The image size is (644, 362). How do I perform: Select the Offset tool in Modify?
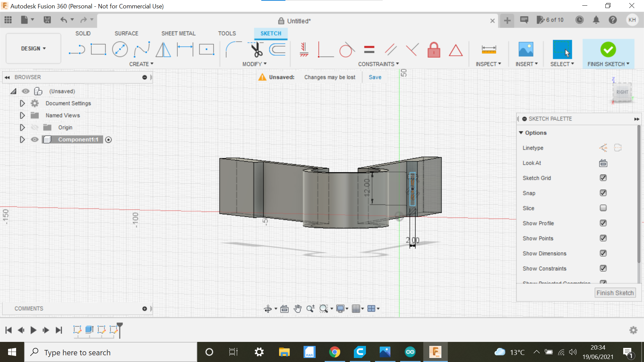coord(277,50)
